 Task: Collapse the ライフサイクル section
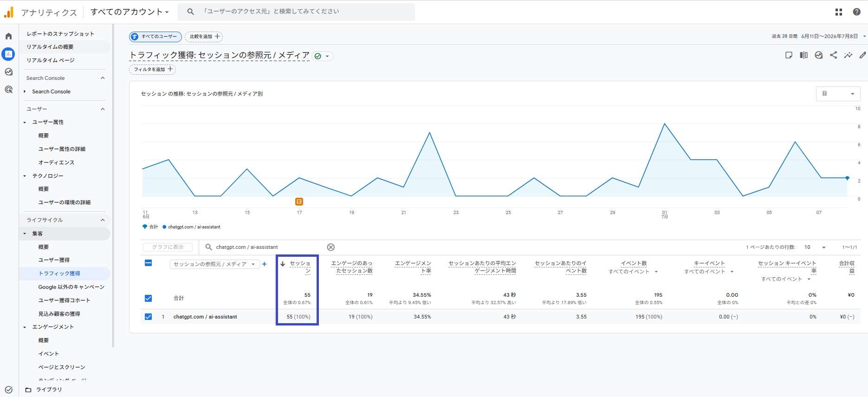(x=103, y=220)
